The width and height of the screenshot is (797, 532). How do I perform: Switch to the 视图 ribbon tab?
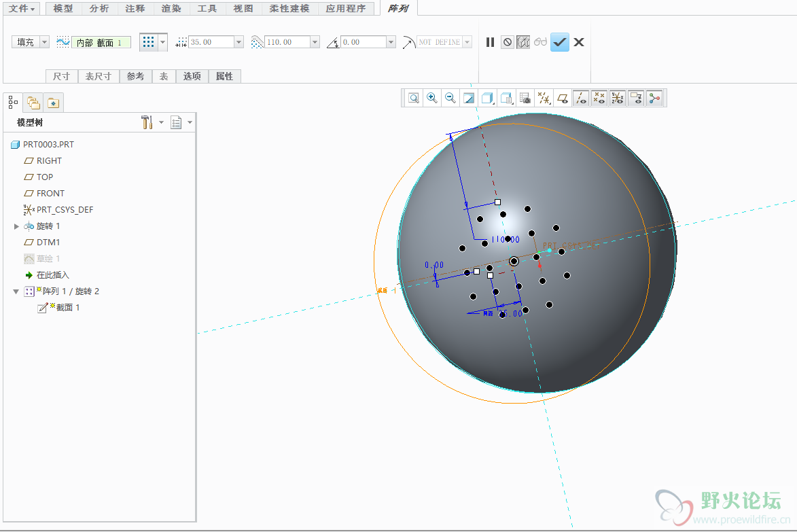243,9
